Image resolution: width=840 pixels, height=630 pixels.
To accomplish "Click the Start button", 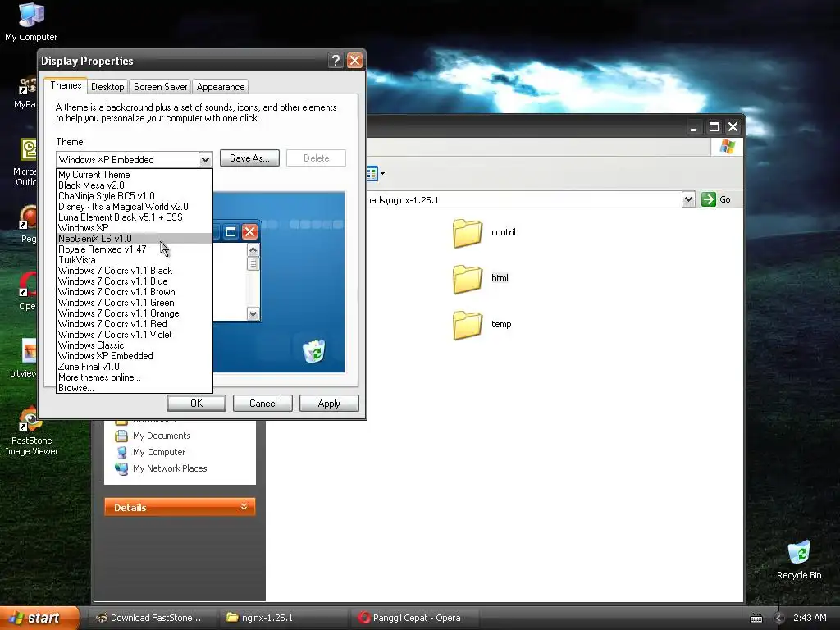I will (39, 618).
